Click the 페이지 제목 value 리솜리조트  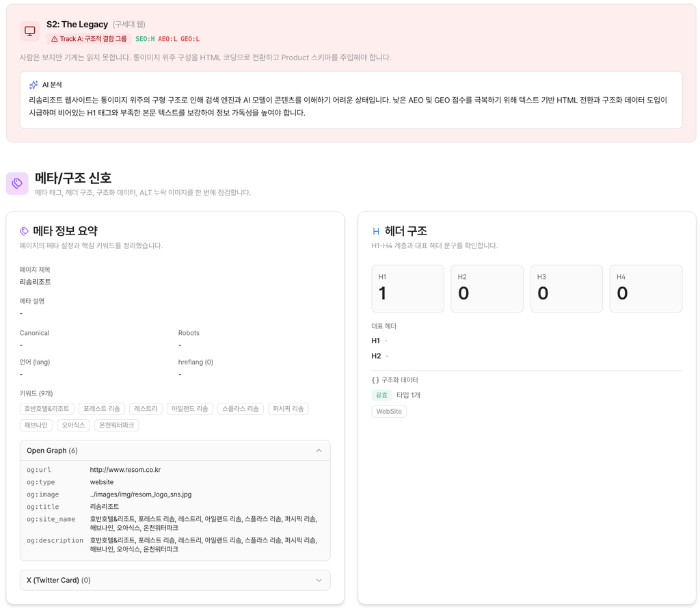[36, 282]
